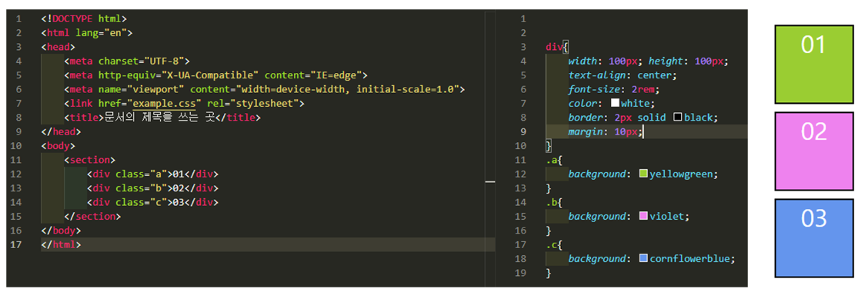The width and height of the screenshot is (868, 292).
Task: Click the div with class "c"
Action: click(x=153, y=202)
